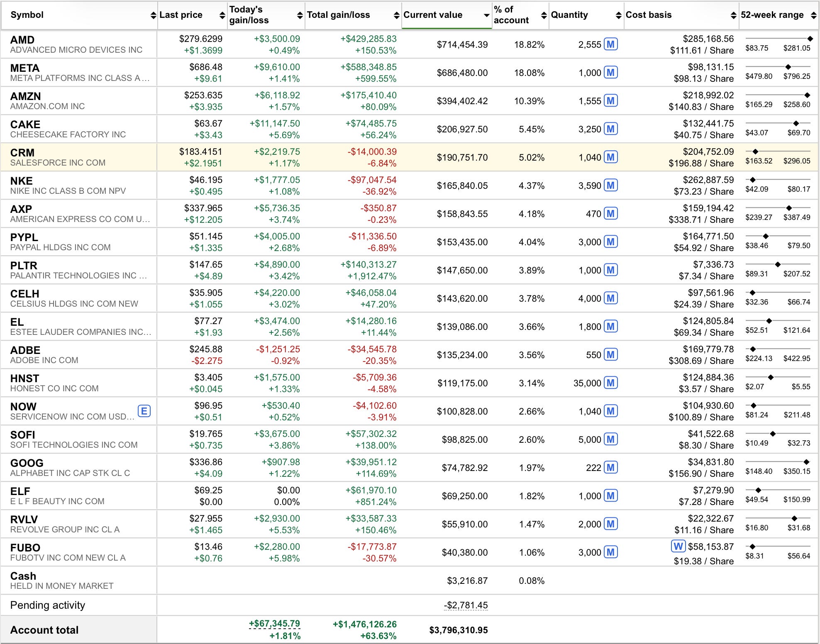Viewport: 820px width, 644px height.
Task: Open the E badge next to ServiceNow
Action: (144, 411)
